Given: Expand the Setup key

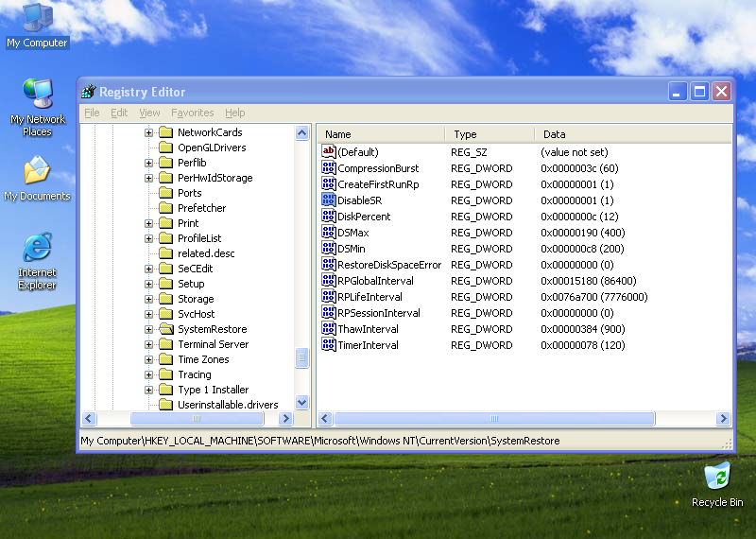Looking at the screenshot, I should [x=149, y=284].
